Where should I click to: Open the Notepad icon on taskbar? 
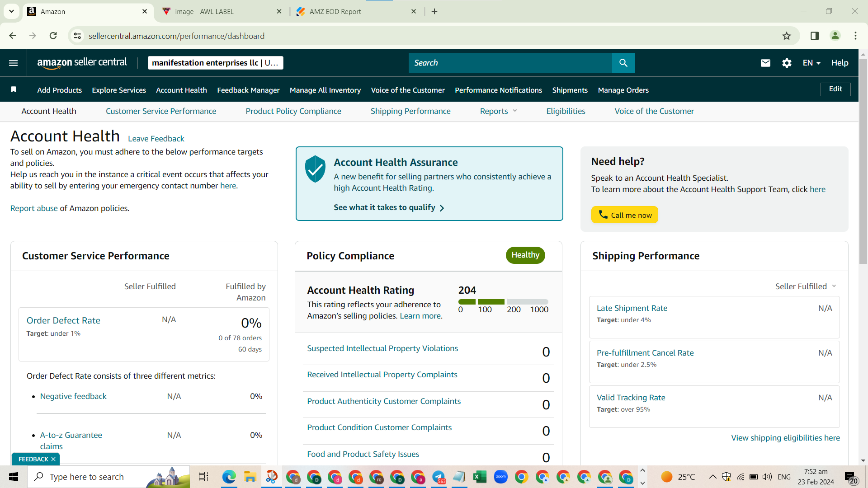tap(459, 477)
